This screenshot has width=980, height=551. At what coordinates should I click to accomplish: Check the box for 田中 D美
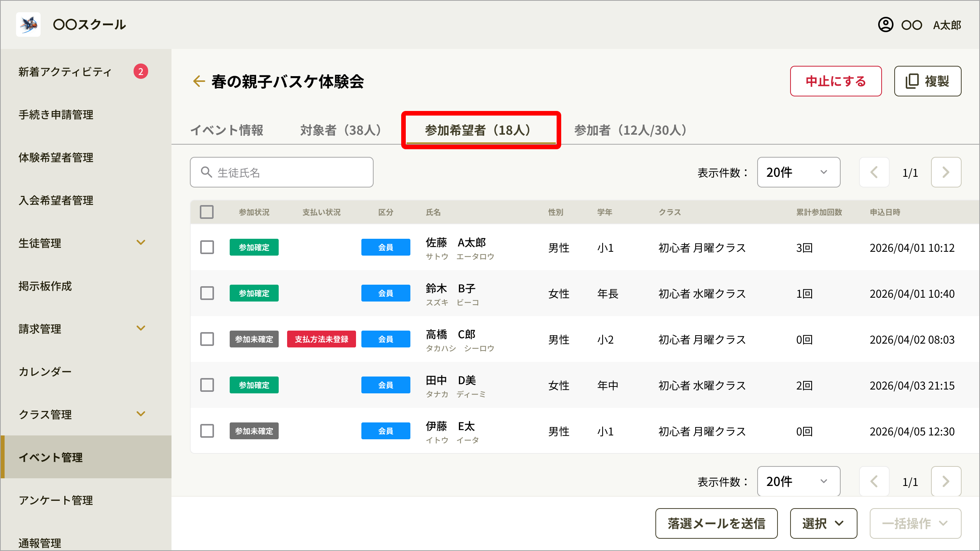coord(207,385)
